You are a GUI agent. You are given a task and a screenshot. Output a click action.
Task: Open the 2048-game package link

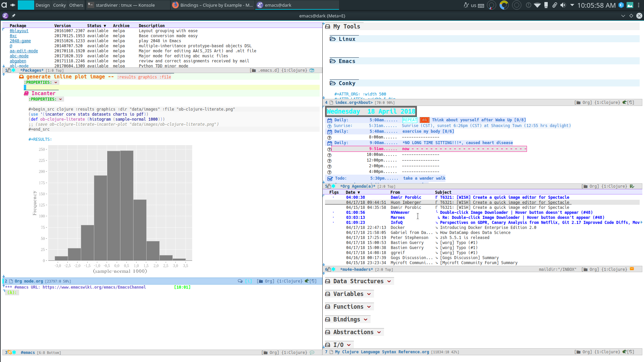[20, 41]
